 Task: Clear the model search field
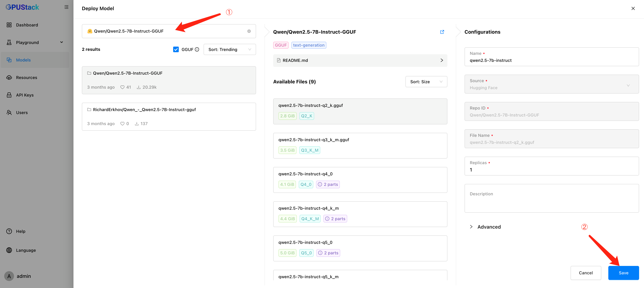pyautogui.click(x=249, y=31)
